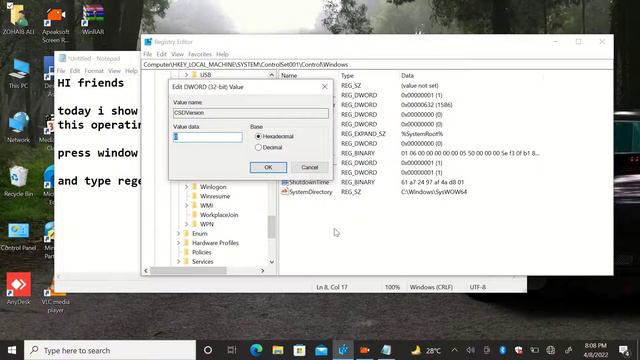Confirm the DWORD edit with OK

(x=268, y=167)
